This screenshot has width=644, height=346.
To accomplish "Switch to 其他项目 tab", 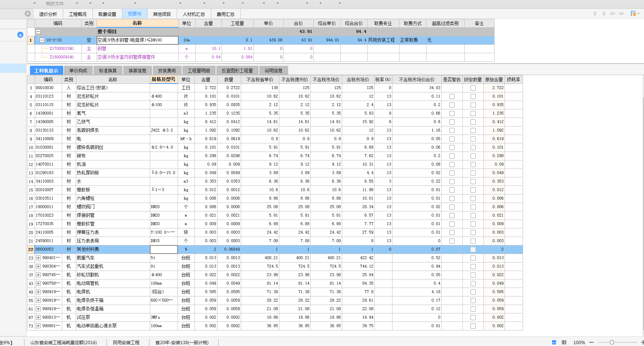I will coord(162,14).
